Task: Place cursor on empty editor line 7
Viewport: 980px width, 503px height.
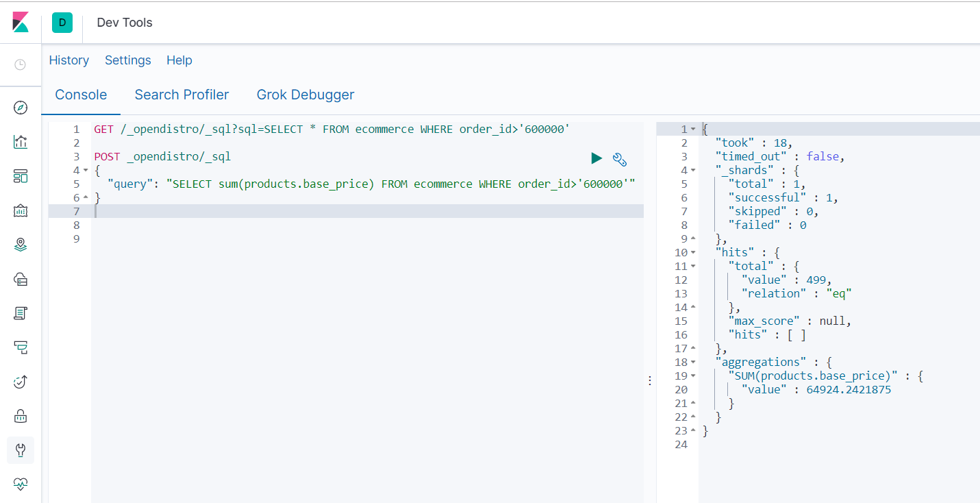Action: click(367, 211)
